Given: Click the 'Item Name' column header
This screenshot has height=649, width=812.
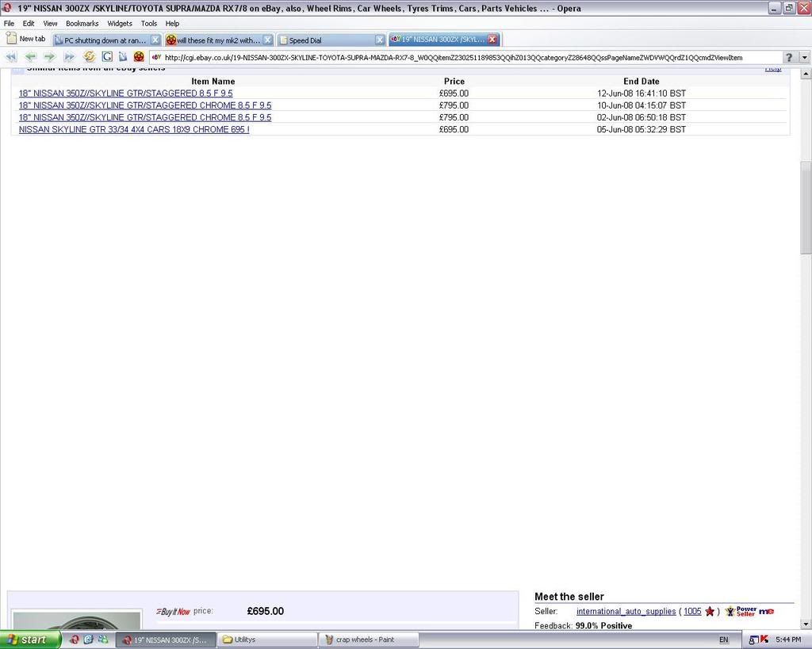Looking at the screenshot, I should tap(213, 82).
